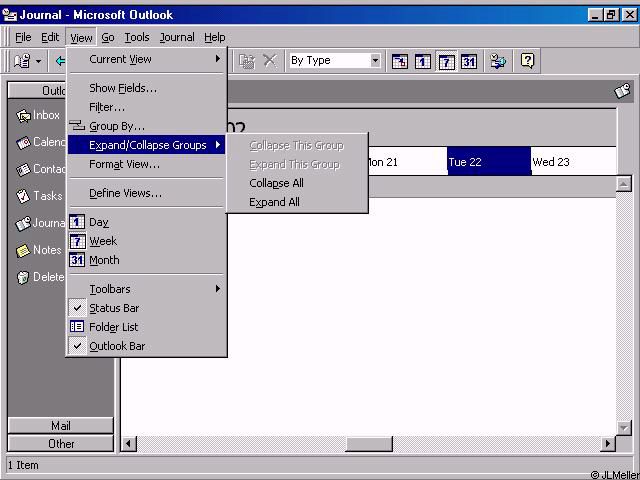This screenshot has height=480, width=640.
Task: Expand the Current View submenu
Action: [x=147, y=59]
